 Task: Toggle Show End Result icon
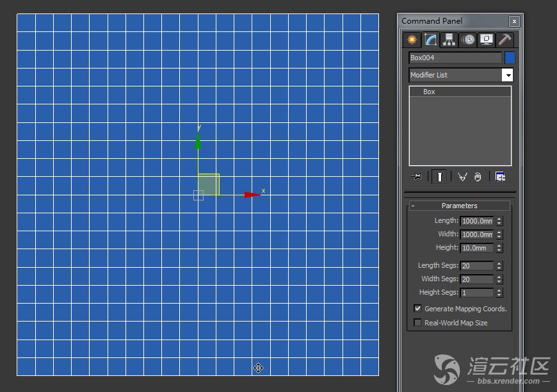(x=439, y=177)
